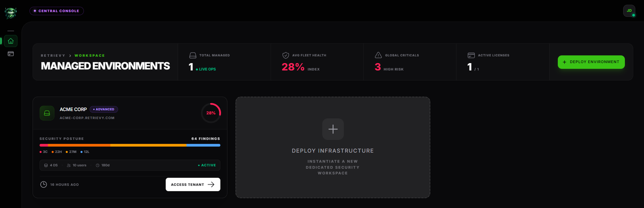
Task: Click the 10 users text
Action: tap(79, 165)
